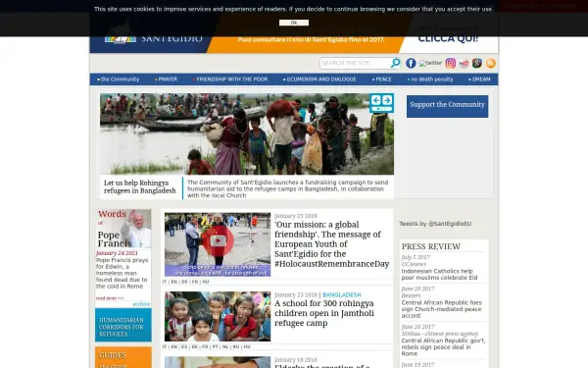588x368 pixels.
Task: Open the Instagram icon
Action: [x=451, y=63]
